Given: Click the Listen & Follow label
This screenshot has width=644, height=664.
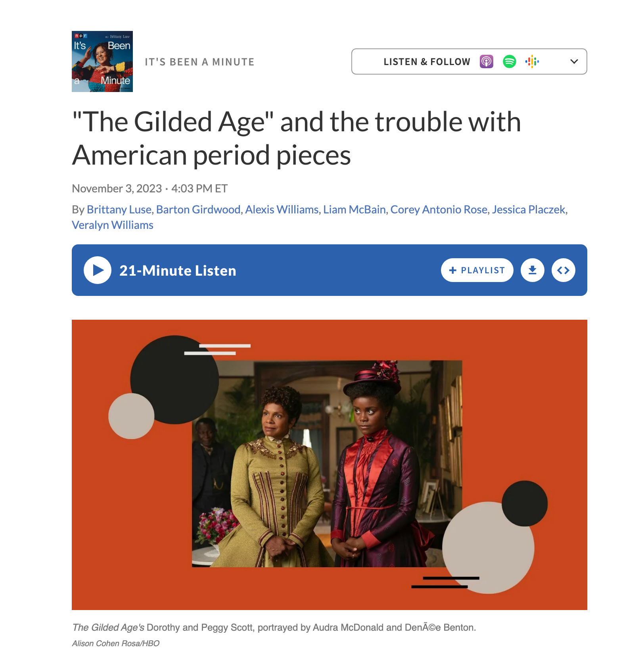Looking at the screenshot, I should [x=427, y=62].
